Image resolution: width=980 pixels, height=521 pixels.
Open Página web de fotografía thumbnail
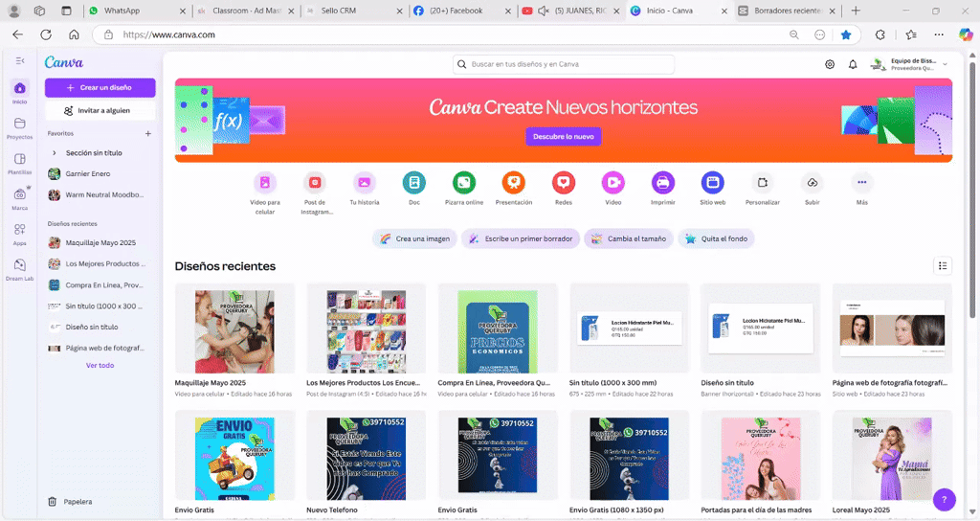[x=892, y=329]
